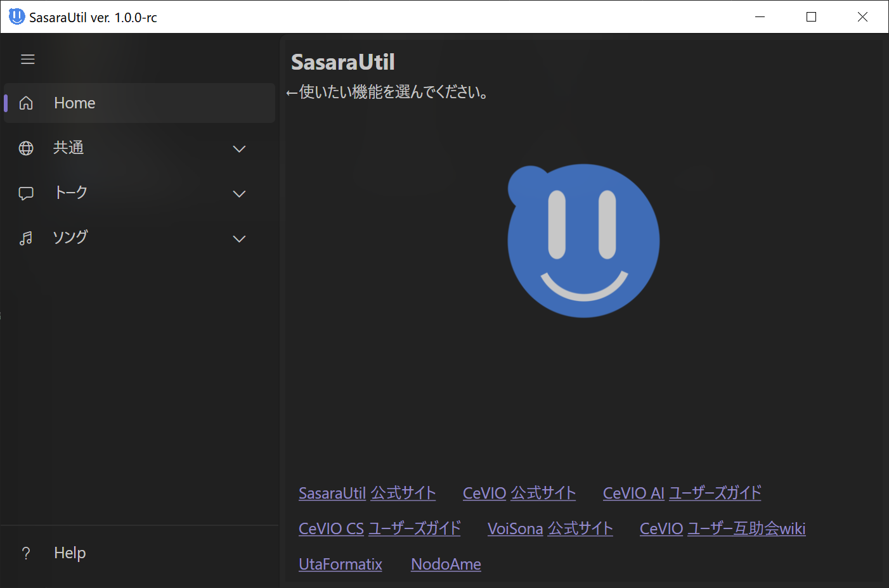Image resolution: width=889 pixels, height=588 pixels.
Task: Open the NodoAme link
Action: 446,564
